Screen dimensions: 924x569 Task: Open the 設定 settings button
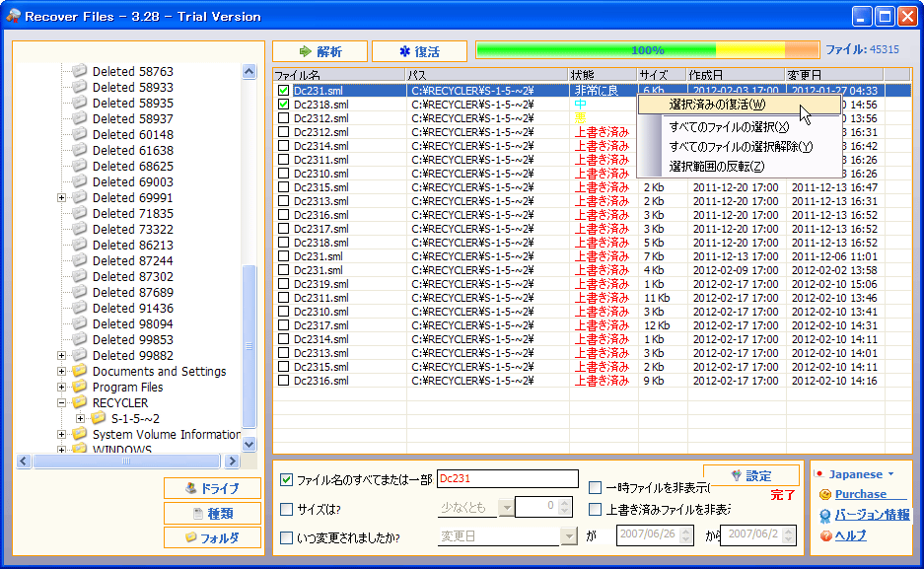pyautogui.click(x=750, y=475)
